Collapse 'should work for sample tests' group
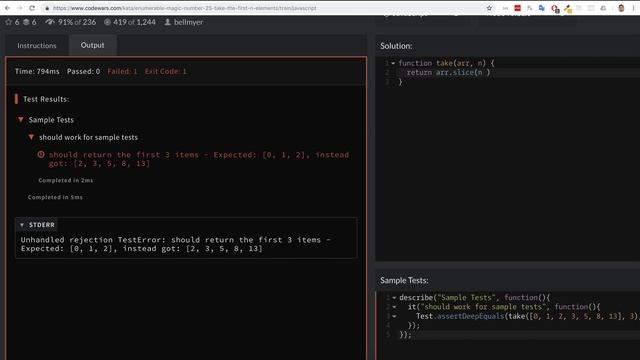 pyautogui.click(x=31, y=137)
